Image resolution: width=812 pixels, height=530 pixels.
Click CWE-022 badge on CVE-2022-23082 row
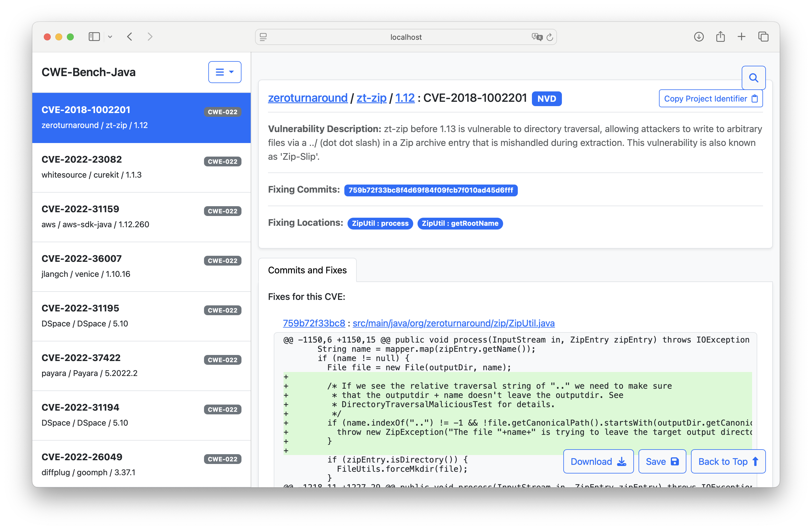coord(222,161)
